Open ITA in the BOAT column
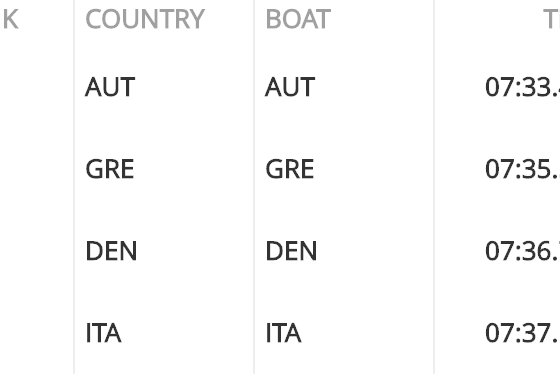The width and height of the screenshot is (560, 376). tap(284, 333)
